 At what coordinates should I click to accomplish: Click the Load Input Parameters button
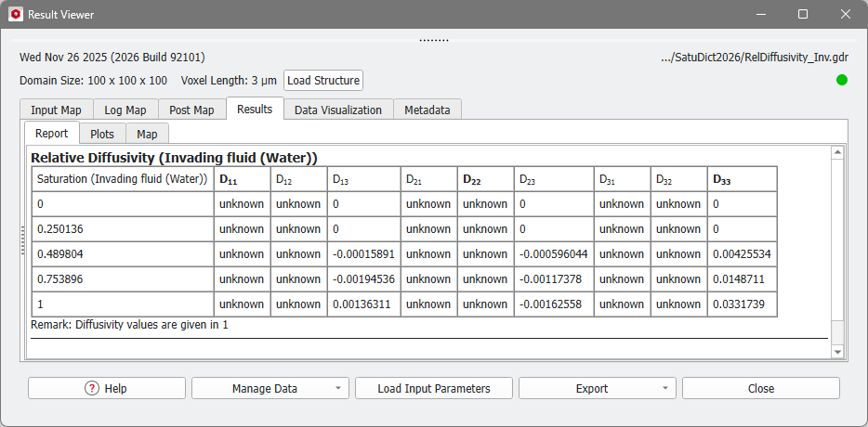(433, 388)
